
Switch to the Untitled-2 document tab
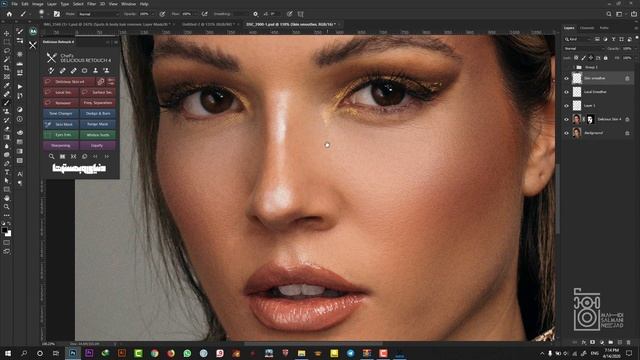tap(209, 24)
